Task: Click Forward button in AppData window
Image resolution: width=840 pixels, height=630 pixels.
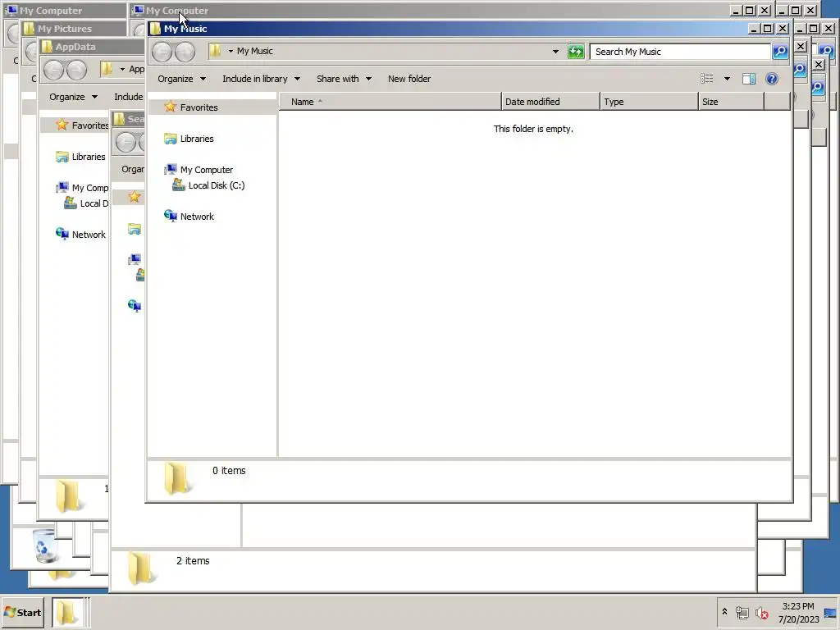Action: click(76, 70)
